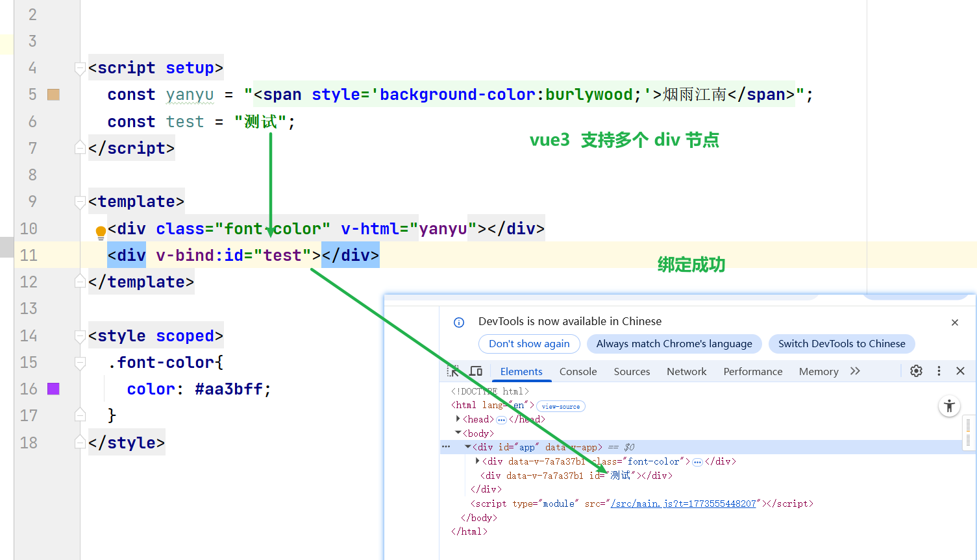Image resolution: width=977 pixels, height=560 pixels.
Task: Fold the .font-color rule at line 15
Action: pos(80,362)
